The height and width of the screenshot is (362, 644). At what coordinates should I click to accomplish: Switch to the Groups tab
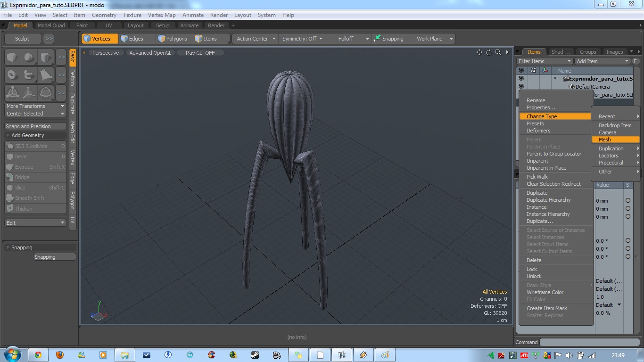(587, 52)
